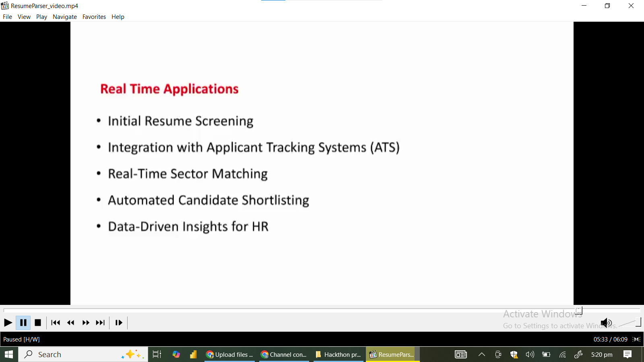Mute audio via speaker icon

coord(606,323)
